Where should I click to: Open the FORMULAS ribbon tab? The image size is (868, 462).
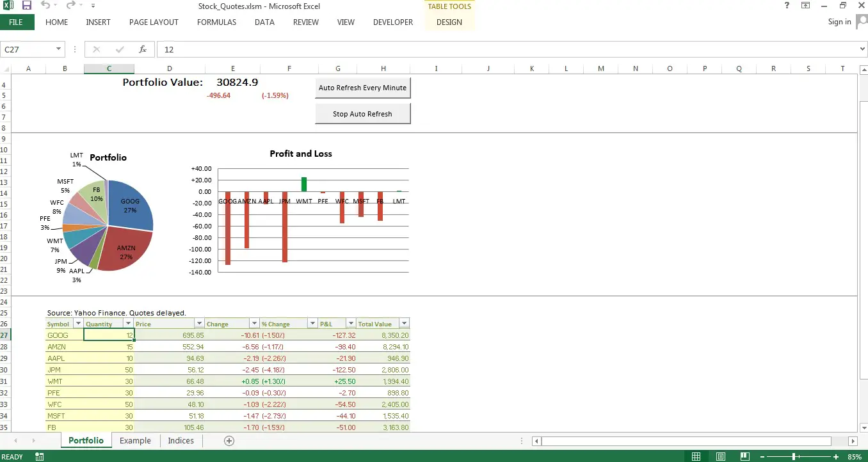(216, 22)
